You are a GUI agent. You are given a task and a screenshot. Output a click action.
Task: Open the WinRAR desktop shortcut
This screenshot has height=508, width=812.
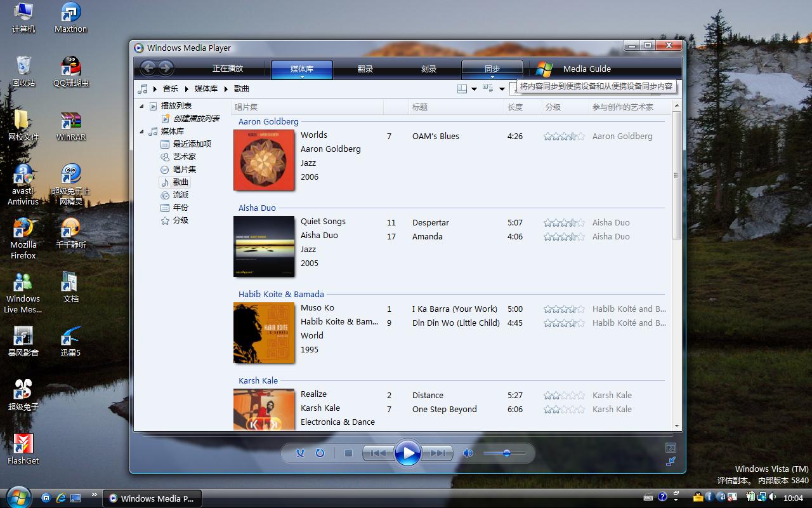tap(70, 126)
